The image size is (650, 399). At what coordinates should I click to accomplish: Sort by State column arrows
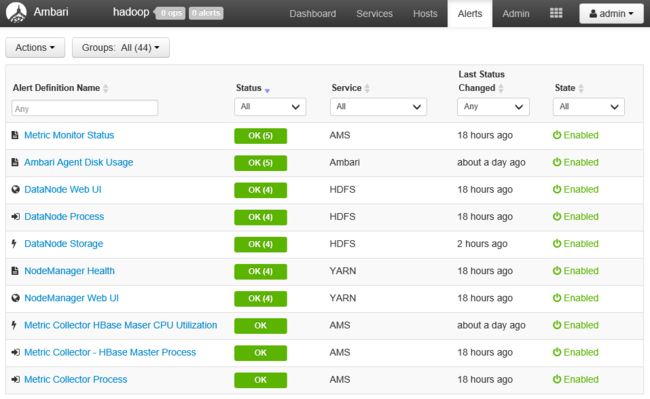point(581,88)
